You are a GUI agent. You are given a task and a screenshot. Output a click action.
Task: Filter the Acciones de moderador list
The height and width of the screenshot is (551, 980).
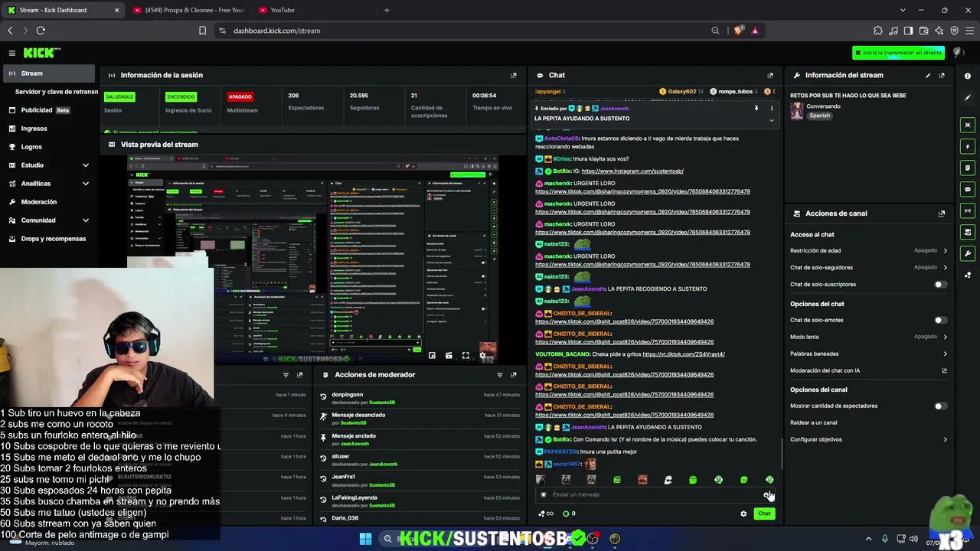tap(499, 375)
